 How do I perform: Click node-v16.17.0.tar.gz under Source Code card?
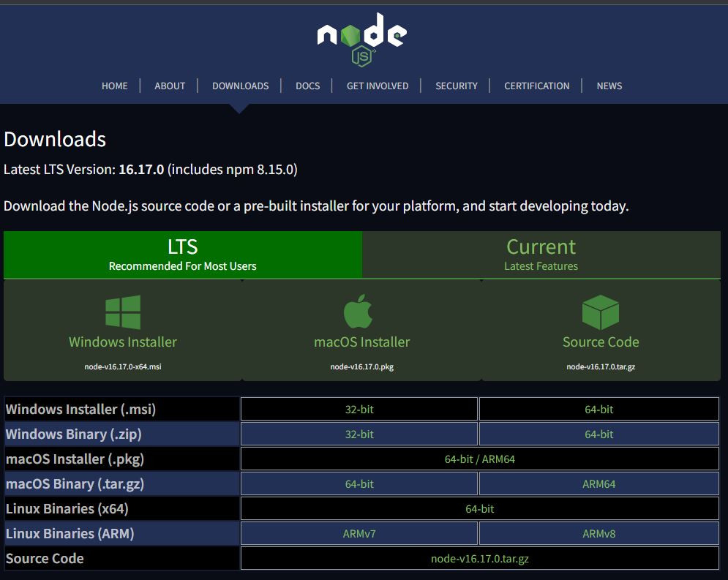601,366
